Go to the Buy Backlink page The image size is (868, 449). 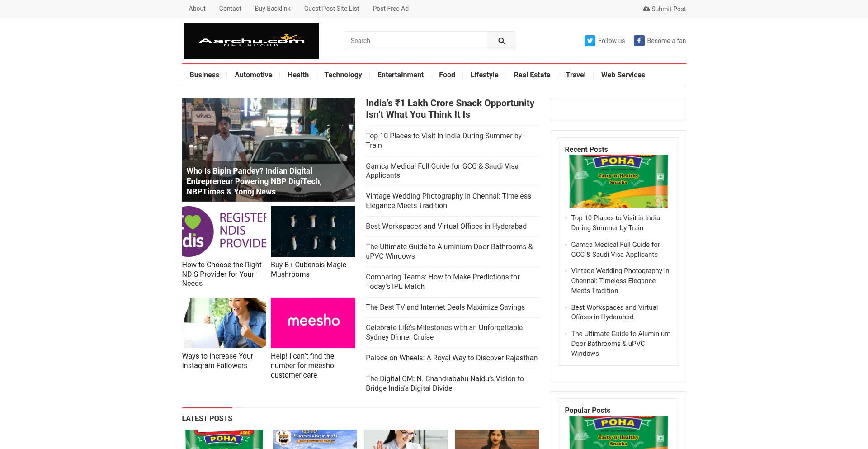pyautogui.click(x=273, y=9)
